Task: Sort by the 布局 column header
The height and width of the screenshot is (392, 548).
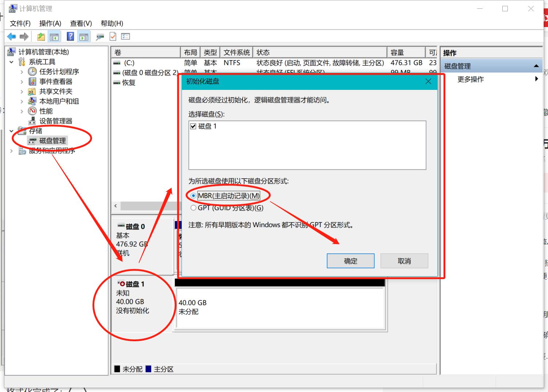Action: [190, 52]
